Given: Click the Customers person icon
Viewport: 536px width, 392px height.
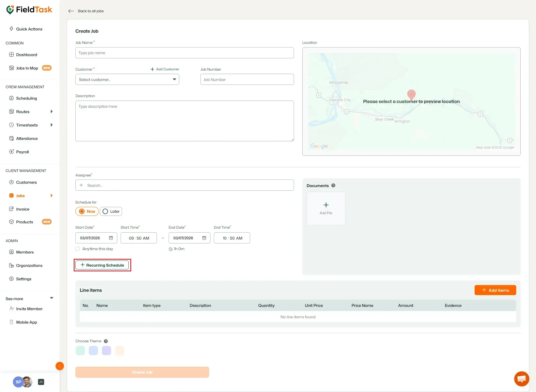Looking at the screenshot, I should point(11,182).
